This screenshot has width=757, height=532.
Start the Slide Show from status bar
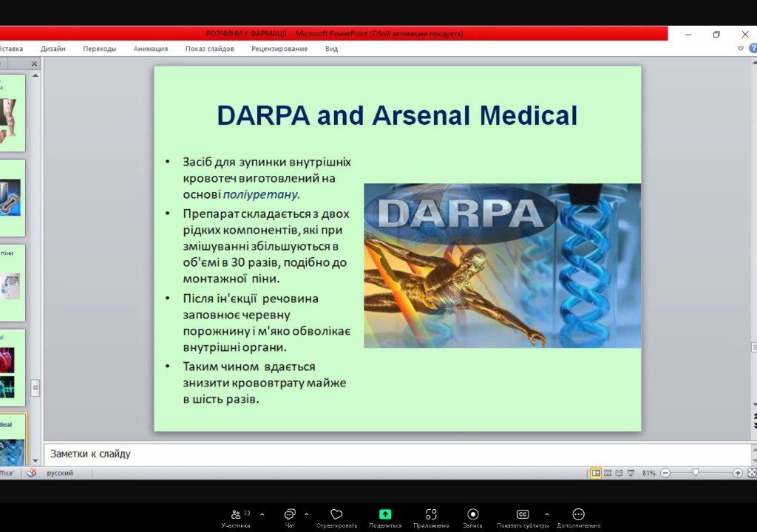click(631, 473)
